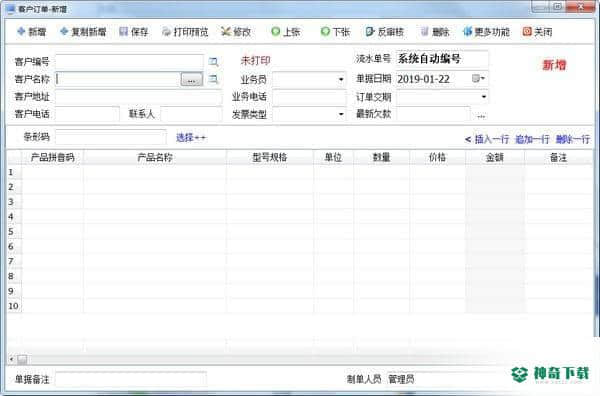
Task: Close the 客户订单-新增 window
Action: coord(579,7)
